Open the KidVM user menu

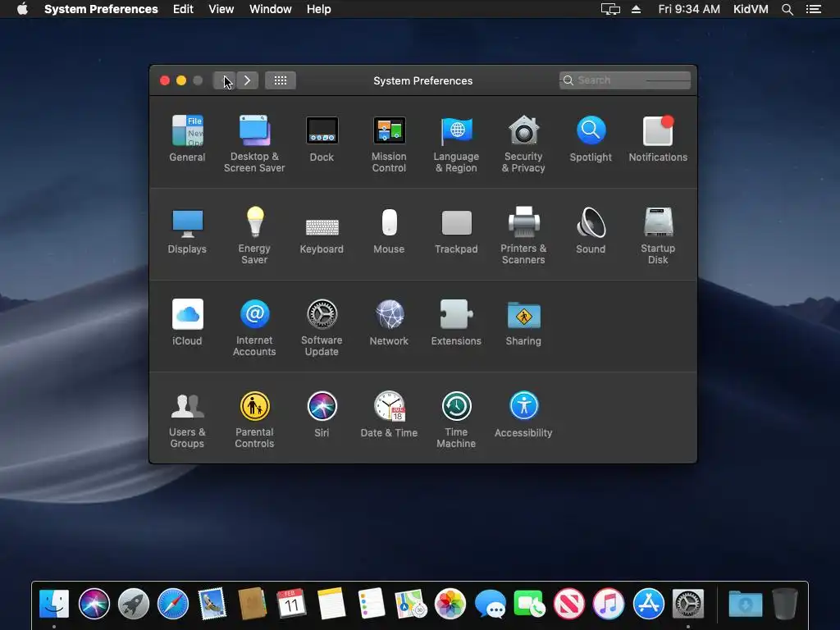[x=751, y=9]
